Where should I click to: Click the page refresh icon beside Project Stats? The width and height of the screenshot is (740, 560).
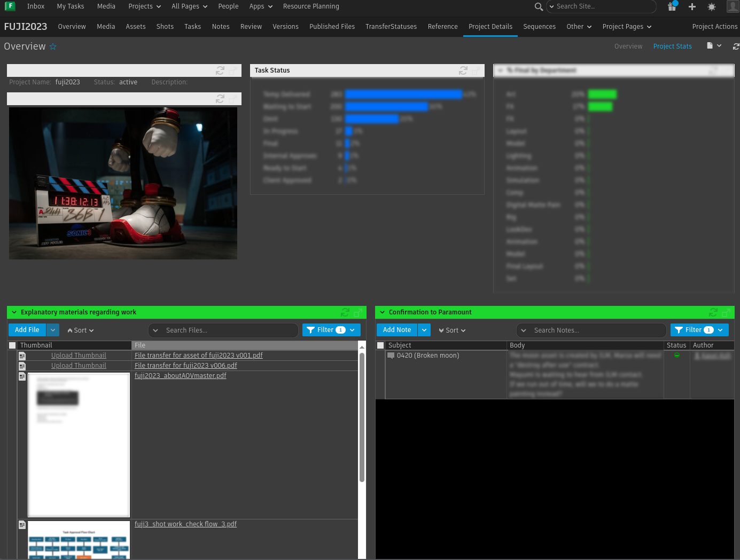(x=736, y=46)
